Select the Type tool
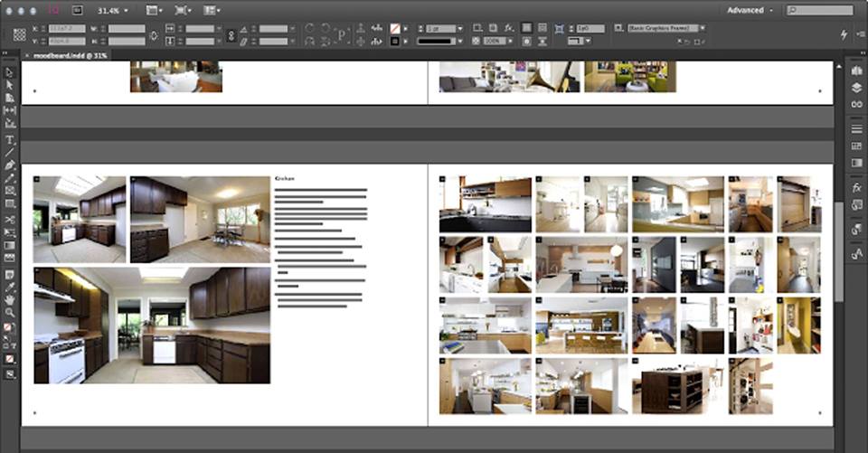 [10, 140]
